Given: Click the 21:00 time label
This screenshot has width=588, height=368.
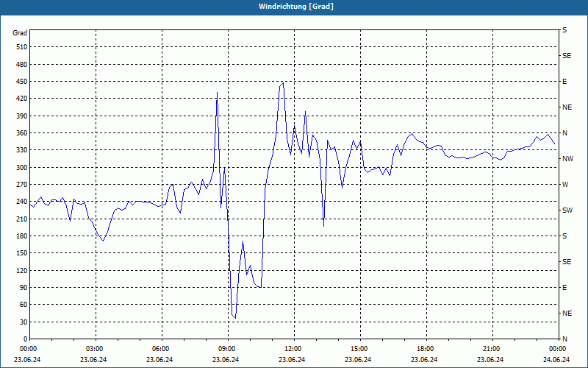Looking at the screenshot, I should tap(491, 349).
